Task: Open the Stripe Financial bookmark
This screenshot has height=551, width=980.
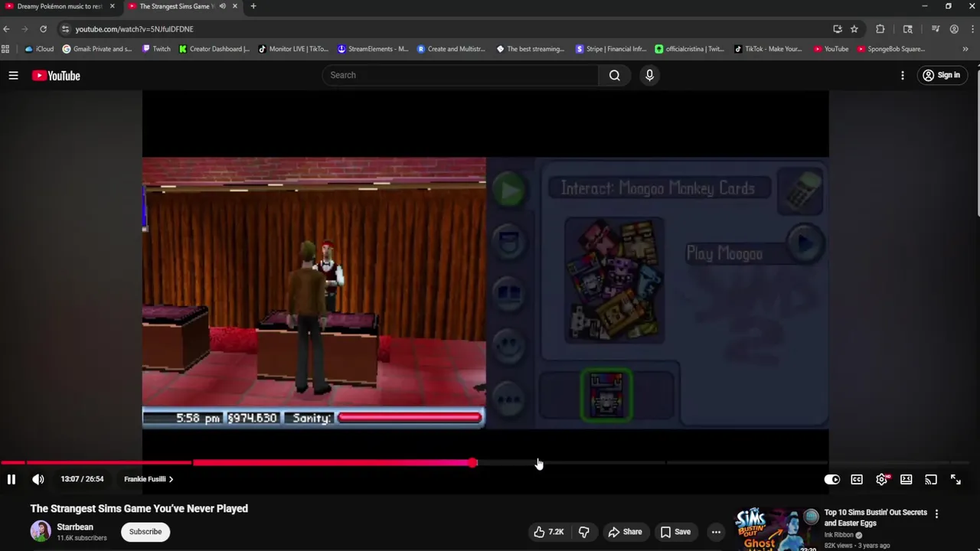Action: [x=611, y=49]
